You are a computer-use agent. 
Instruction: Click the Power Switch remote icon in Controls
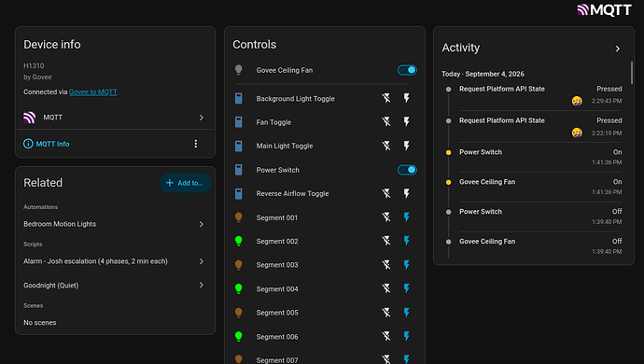tap(239, 170)
